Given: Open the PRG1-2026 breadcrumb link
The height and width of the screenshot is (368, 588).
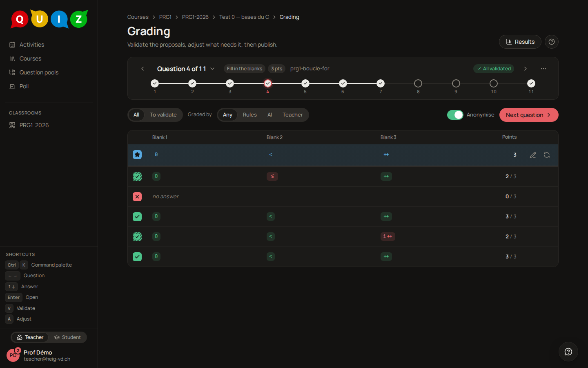Looking at the screenshot, I should [x=195, y=17].
